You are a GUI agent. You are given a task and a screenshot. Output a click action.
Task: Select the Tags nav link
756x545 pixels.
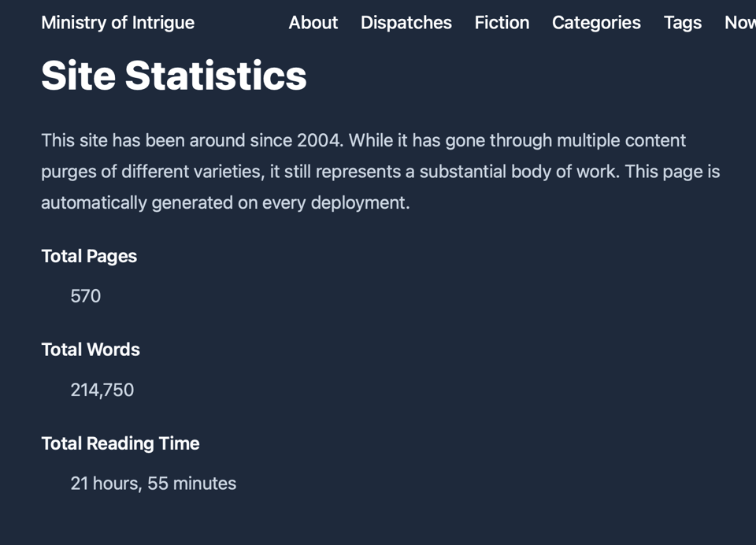(x=682, y=23)
